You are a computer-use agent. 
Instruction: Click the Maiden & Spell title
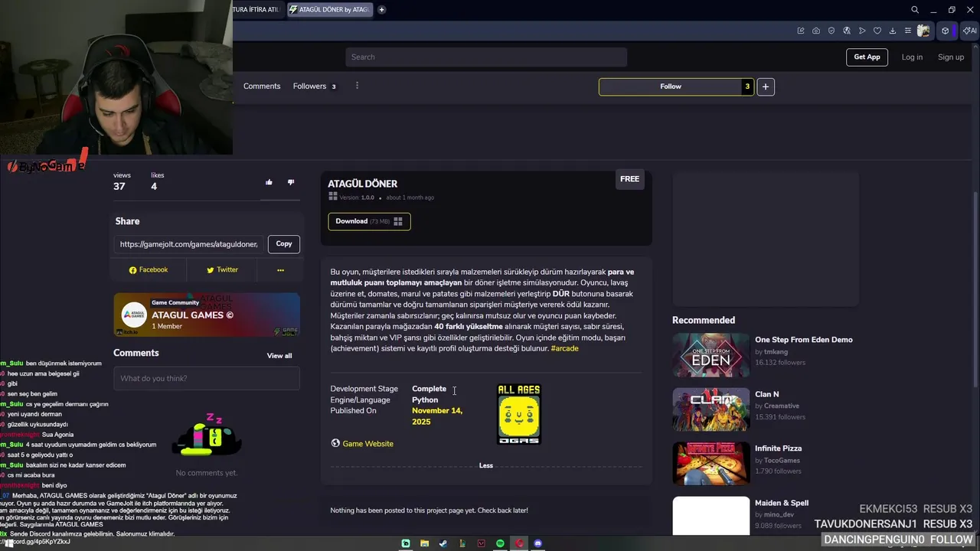(x=782, y=503)
